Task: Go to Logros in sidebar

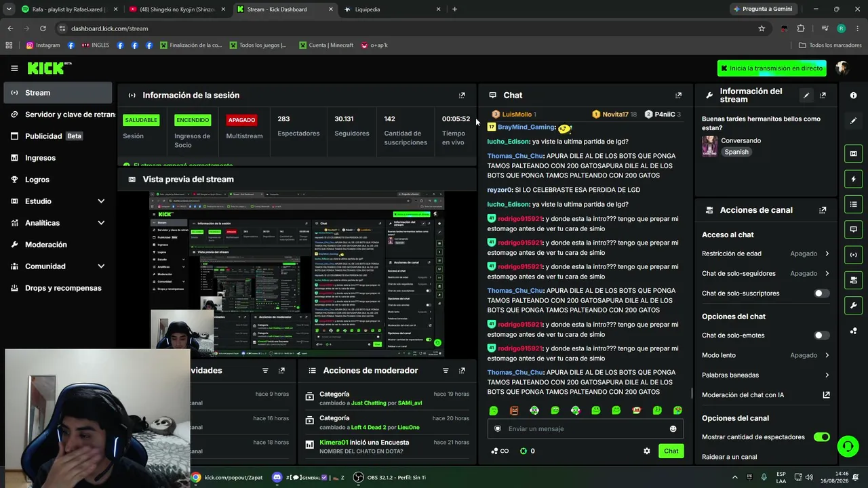Action: (58, 180)
